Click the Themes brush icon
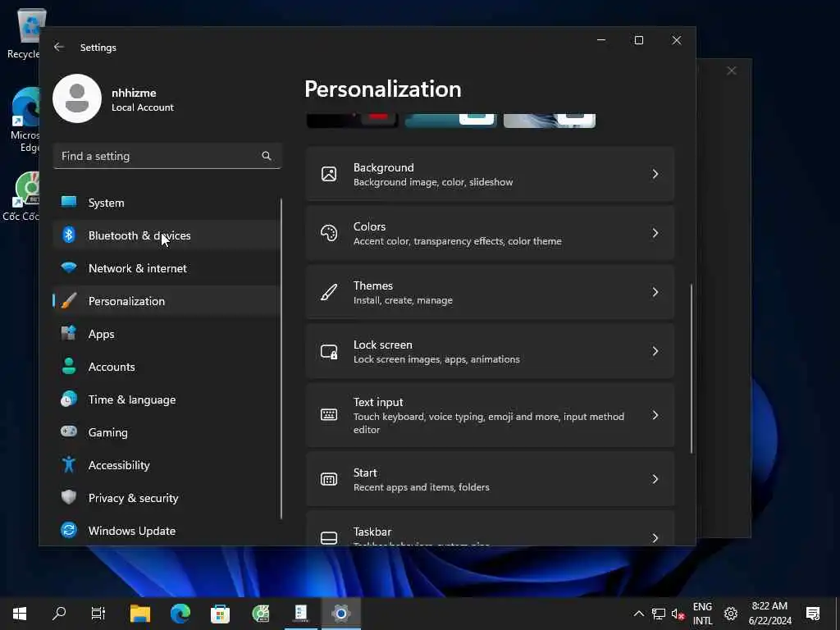 coord(329,292)
